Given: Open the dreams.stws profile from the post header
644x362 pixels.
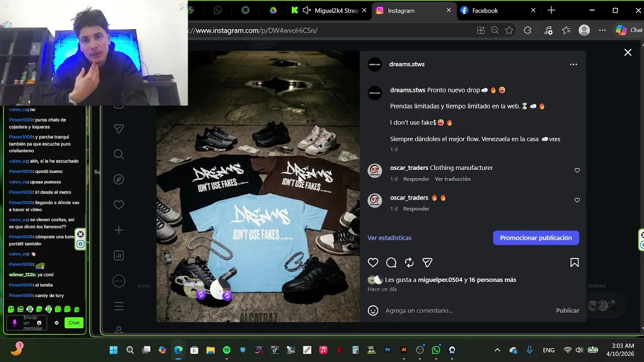Looking at the screenshot, I should [x=407, y=64].
